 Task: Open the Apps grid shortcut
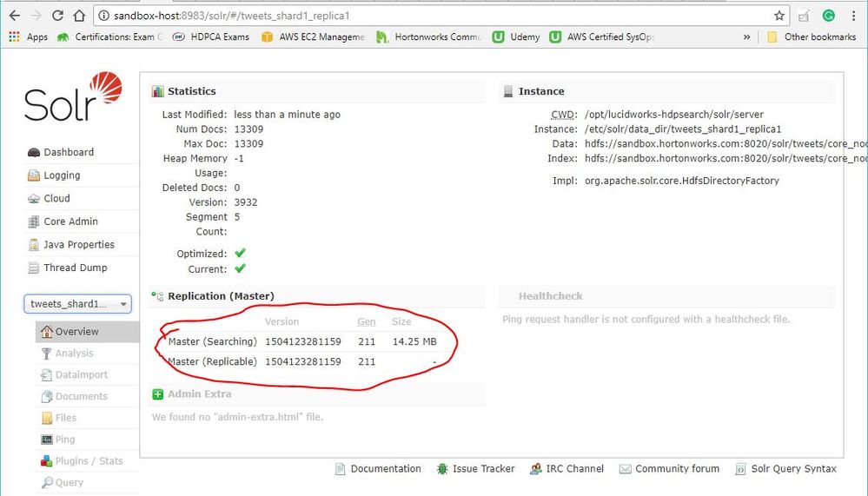click(x=28, y=36)
